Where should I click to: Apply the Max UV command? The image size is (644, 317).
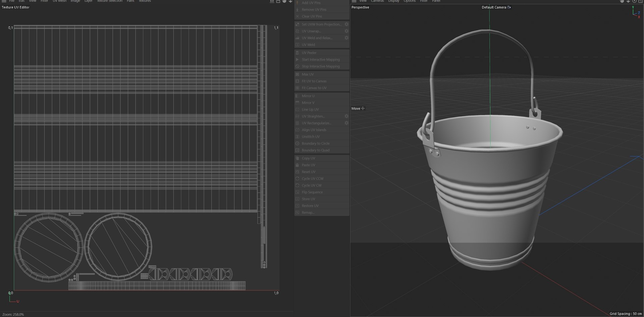[x=322, y=74]
